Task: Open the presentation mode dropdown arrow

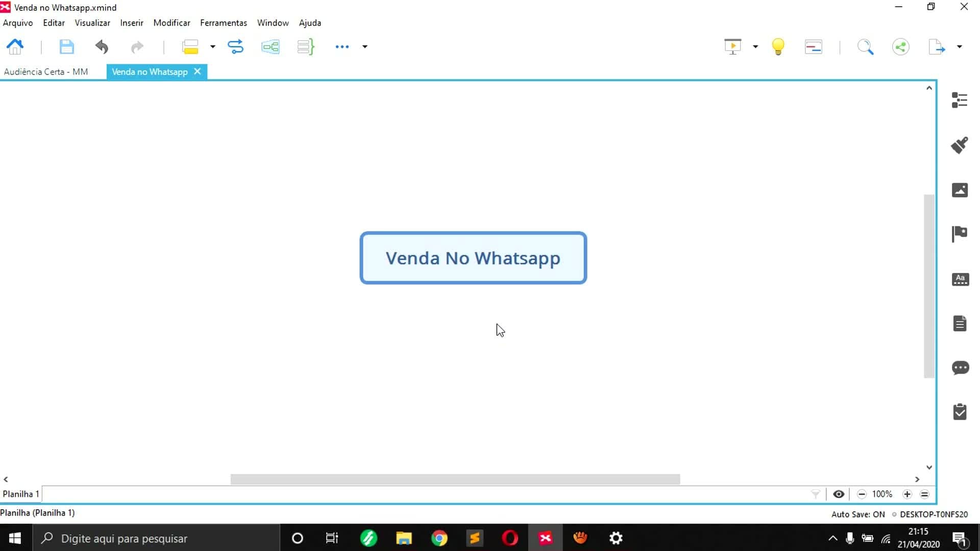Action: 755,47
